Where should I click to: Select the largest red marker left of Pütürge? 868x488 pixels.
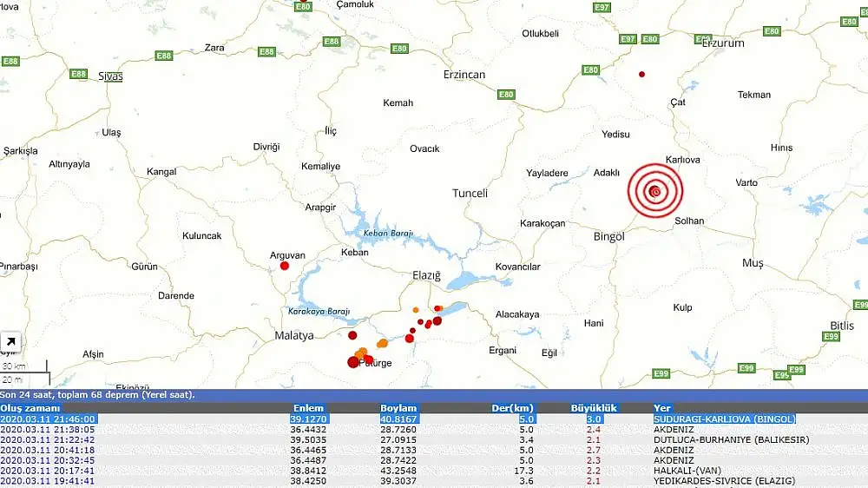(353, 362)
